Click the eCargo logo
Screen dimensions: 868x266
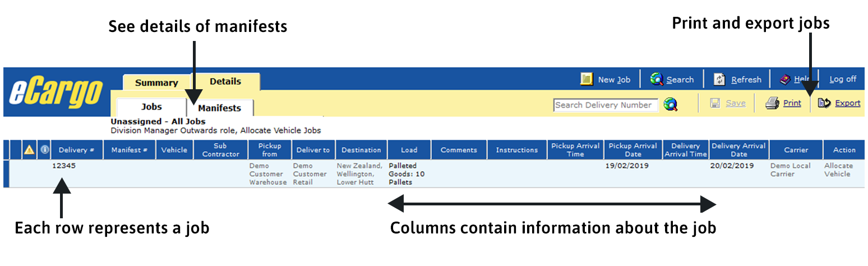56,92
